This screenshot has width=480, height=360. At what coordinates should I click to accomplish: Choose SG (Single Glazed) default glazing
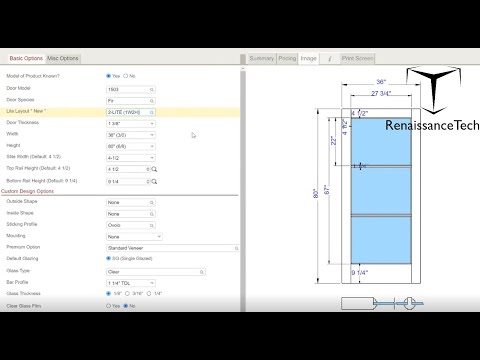(x=108, y=258)
